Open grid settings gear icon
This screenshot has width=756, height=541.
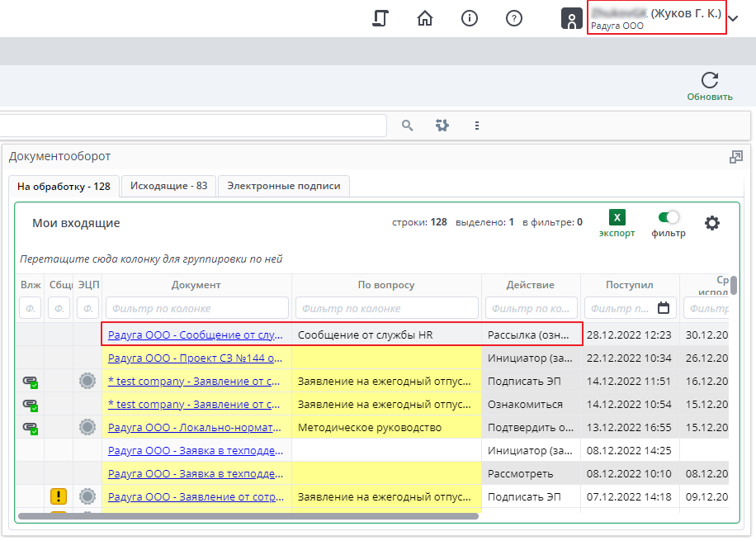point(711,223)
